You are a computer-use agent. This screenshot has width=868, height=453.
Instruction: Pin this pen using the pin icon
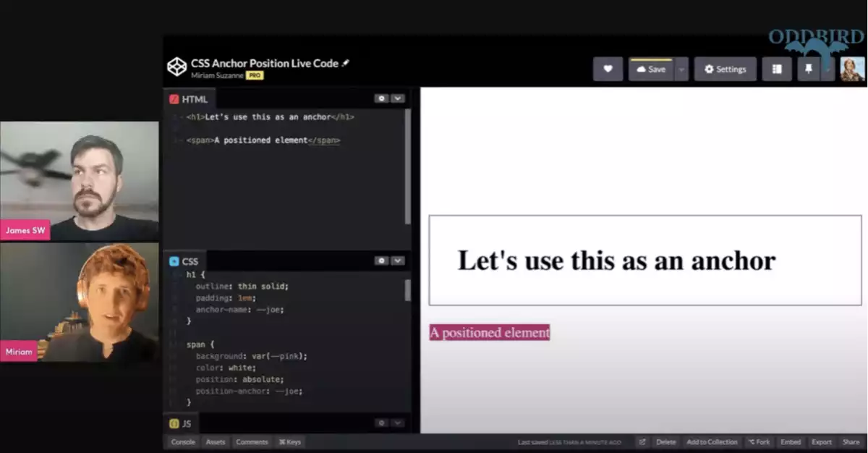click(809, 69)
